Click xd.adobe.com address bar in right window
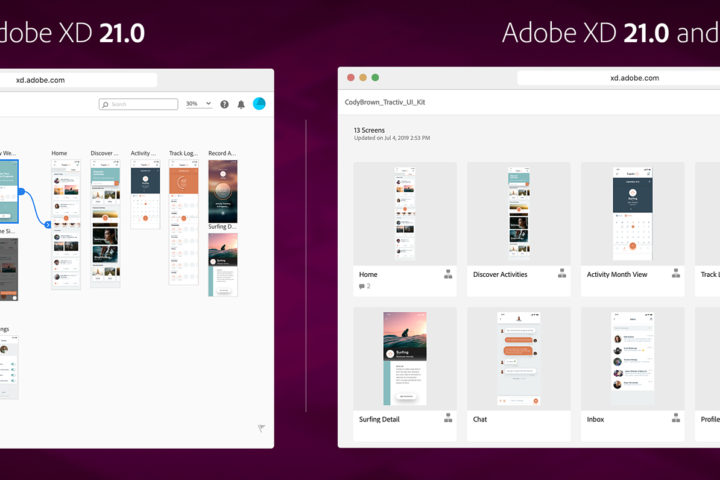Image resolution: width=720 pixels, height=480 pixels. [x=619, y=78]
